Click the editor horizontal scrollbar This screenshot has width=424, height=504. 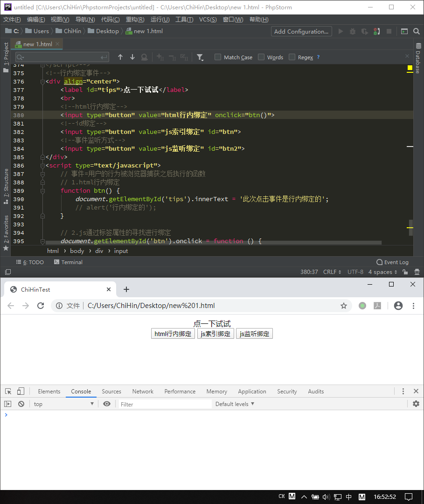[214, 243]
